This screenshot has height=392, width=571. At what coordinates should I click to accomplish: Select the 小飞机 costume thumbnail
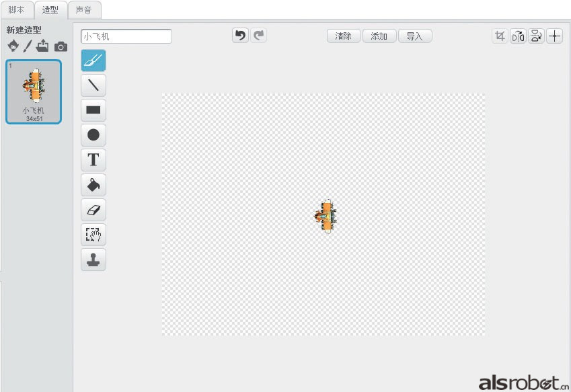click(34, 91)
